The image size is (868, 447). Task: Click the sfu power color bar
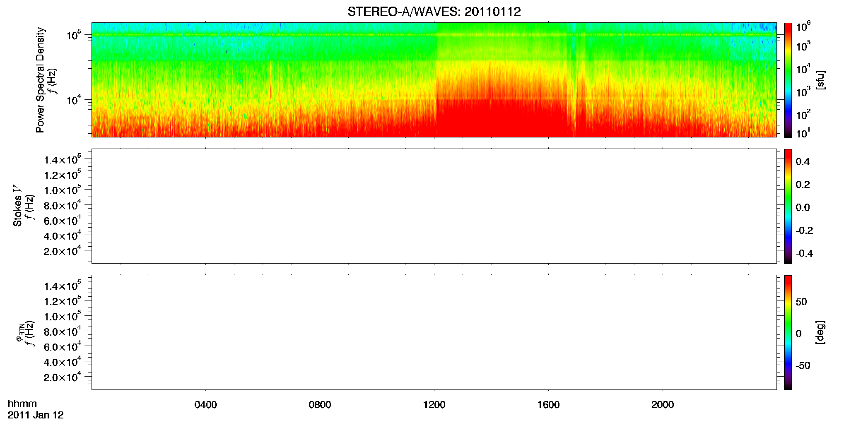click(788, 80)
